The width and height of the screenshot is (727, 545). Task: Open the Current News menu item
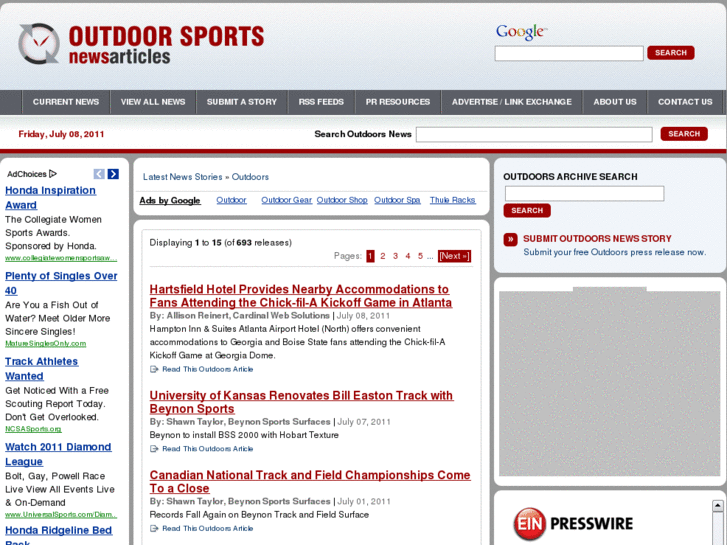tap(66, 102)
